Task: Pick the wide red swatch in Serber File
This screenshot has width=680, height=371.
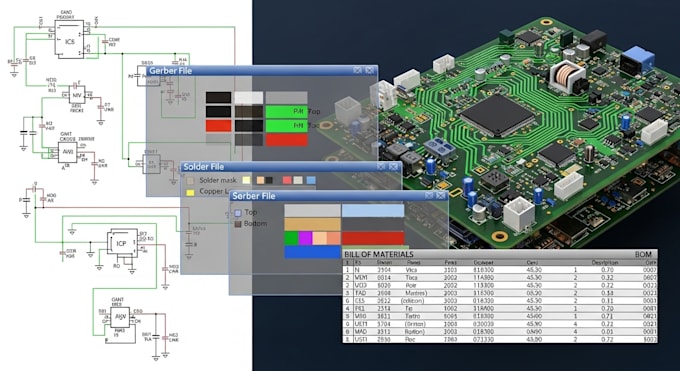Action: pos(373,238)
